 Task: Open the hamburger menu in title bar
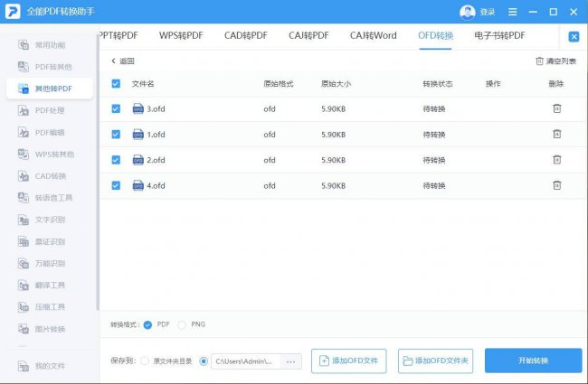(x=512, y=12)
